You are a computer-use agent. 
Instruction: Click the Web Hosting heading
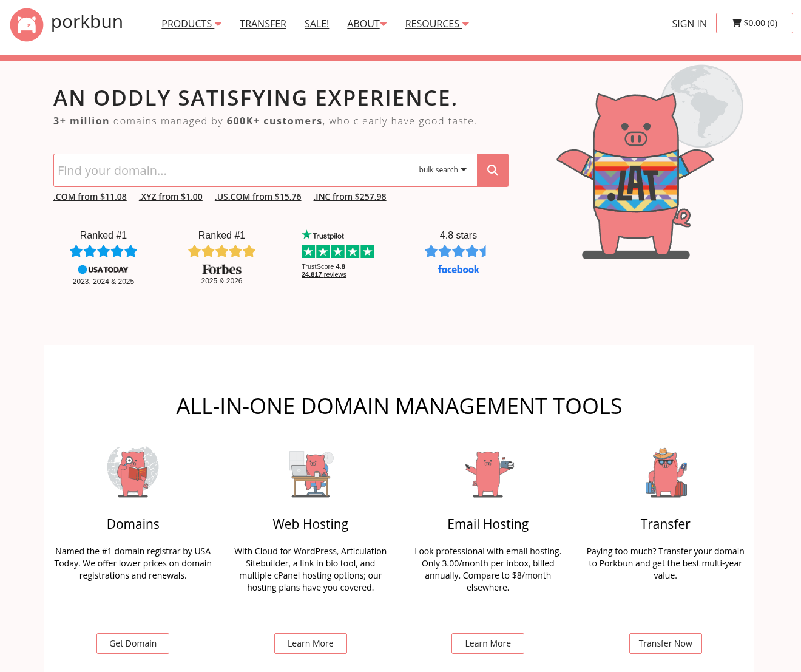click(311, 524)
